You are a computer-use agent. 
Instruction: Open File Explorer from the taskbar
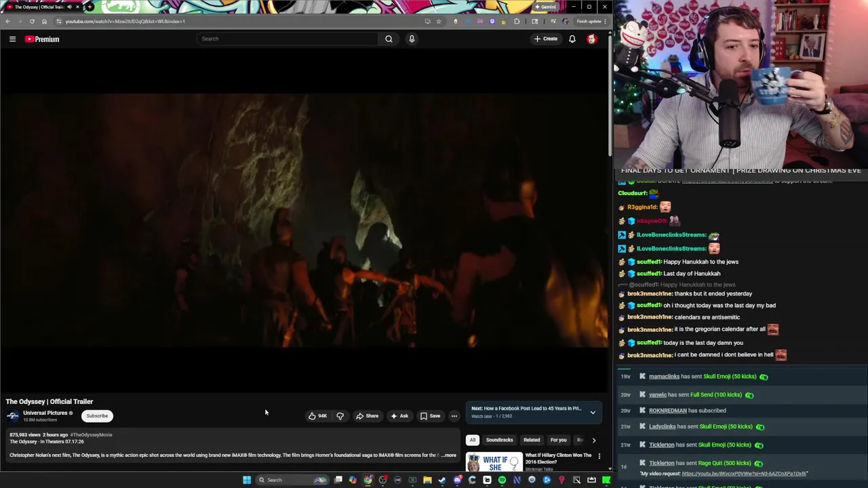[427, 480]
